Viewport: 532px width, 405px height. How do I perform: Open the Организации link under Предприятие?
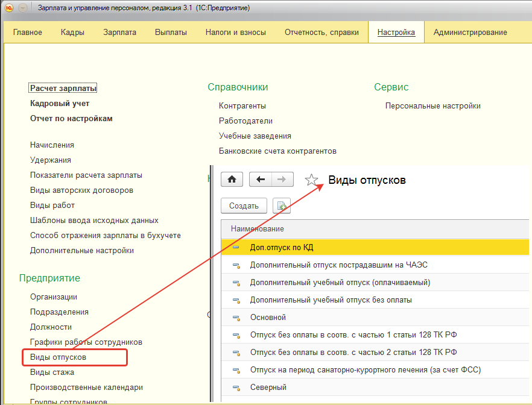[54, 297]
